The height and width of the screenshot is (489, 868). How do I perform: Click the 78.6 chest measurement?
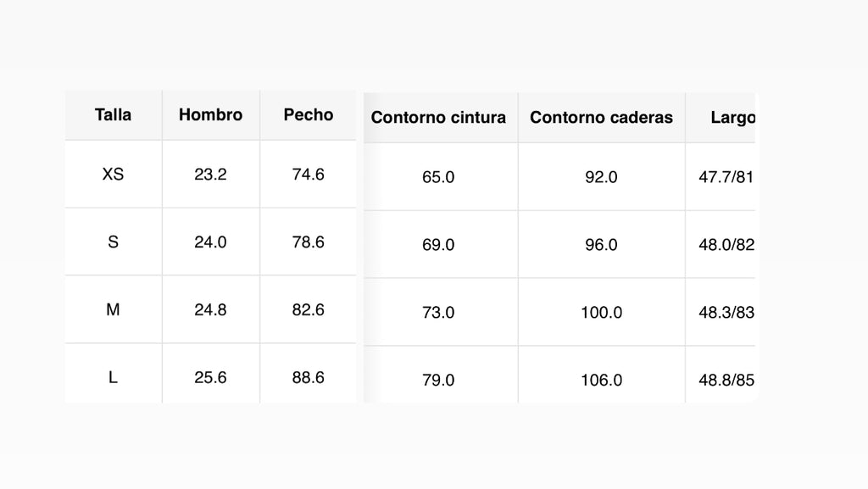[308, 242]
